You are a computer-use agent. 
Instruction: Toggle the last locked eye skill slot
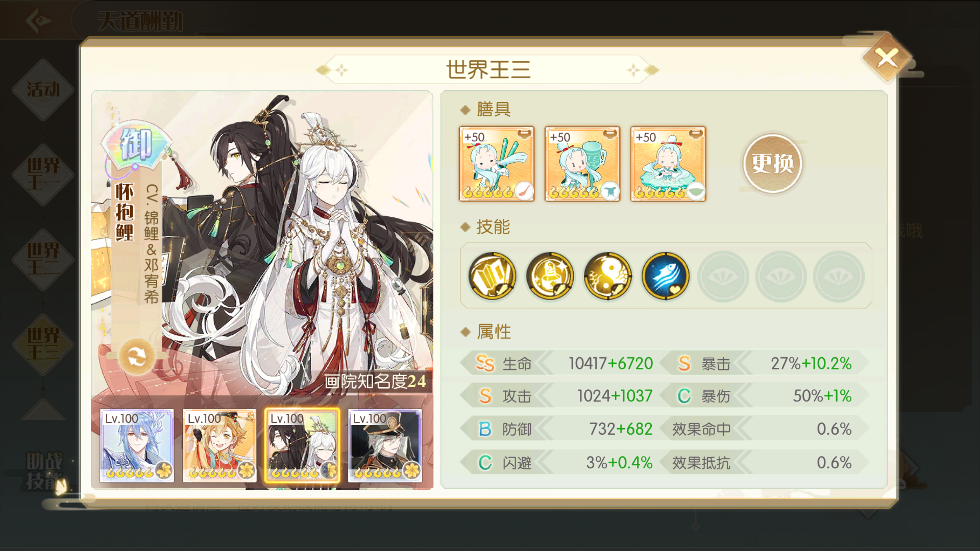click(839, 276)
